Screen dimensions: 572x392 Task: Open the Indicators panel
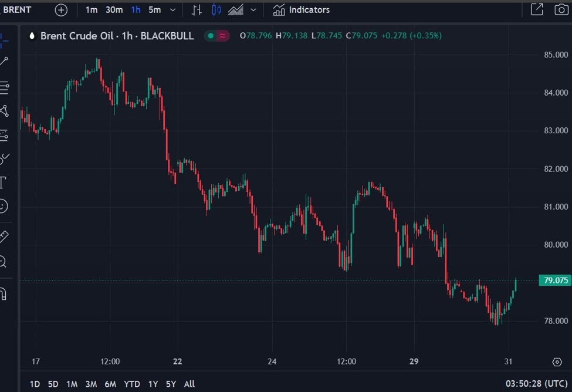point(302,10)
